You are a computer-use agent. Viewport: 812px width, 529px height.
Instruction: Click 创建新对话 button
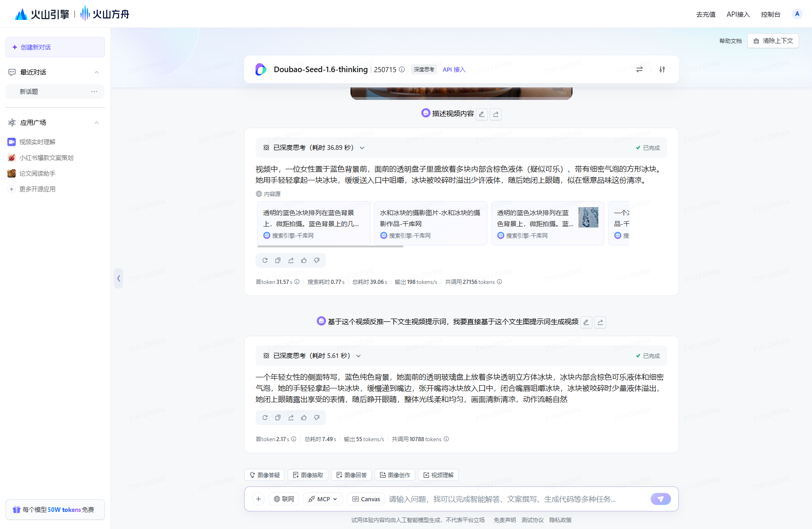coord(55,47)
